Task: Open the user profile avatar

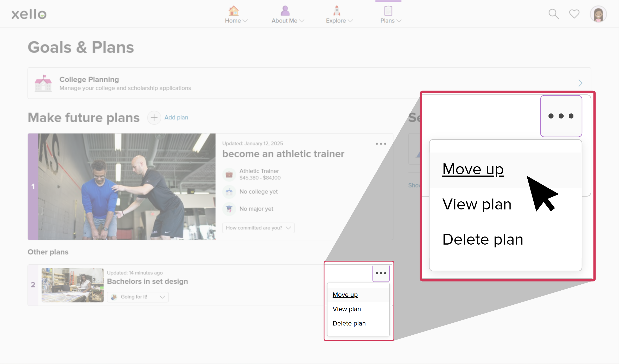Action: (x=598, y=14)
